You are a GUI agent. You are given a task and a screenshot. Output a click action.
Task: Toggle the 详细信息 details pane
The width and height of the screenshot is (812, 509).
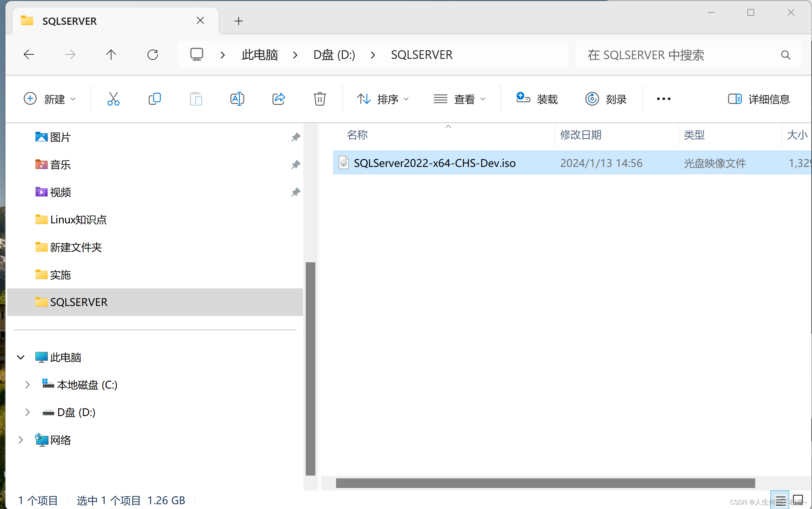(x=759, y=99)
